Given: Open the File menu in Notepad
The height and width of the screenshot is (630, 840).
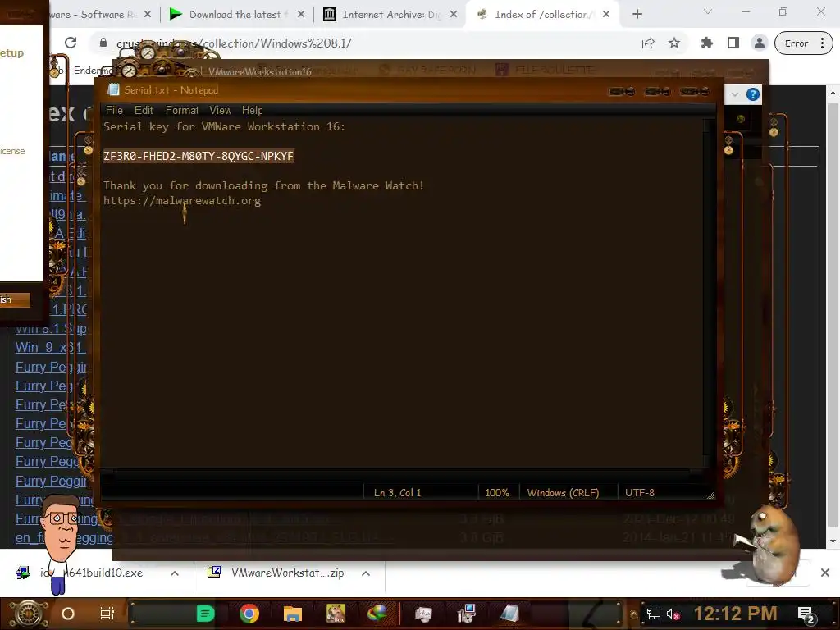Looking at the screenshot, I should coord(114,111).
